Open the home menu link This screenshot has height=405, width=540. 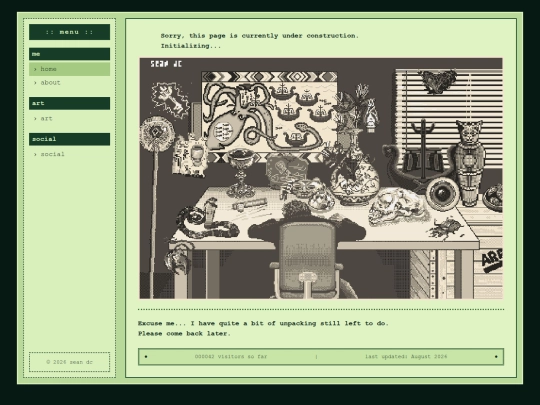point(69,69)
